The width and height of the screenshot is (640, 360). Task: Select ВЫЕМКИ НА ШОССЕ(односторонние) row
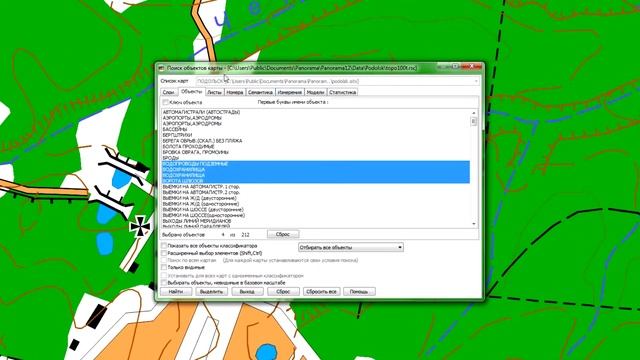[x=316, y=215]
